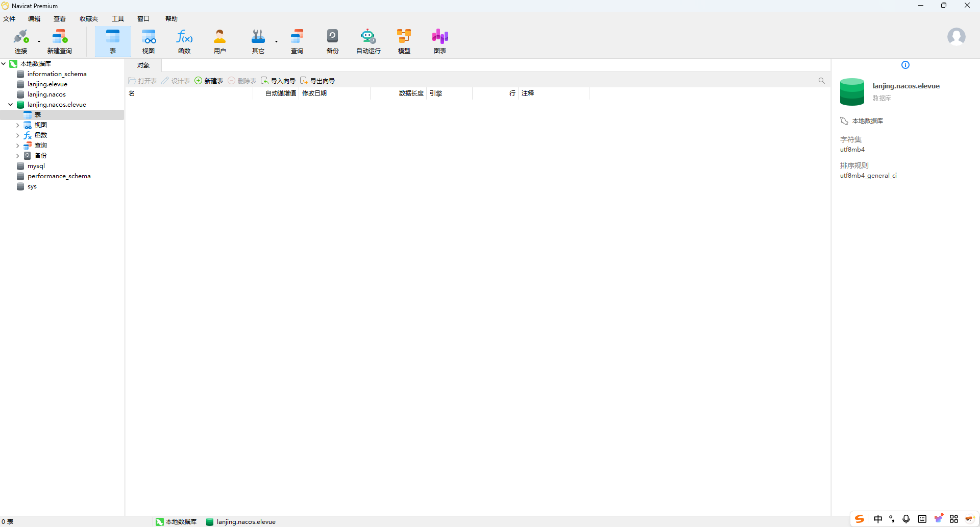Select sys database in tree
980x527 pixels.
32,186
